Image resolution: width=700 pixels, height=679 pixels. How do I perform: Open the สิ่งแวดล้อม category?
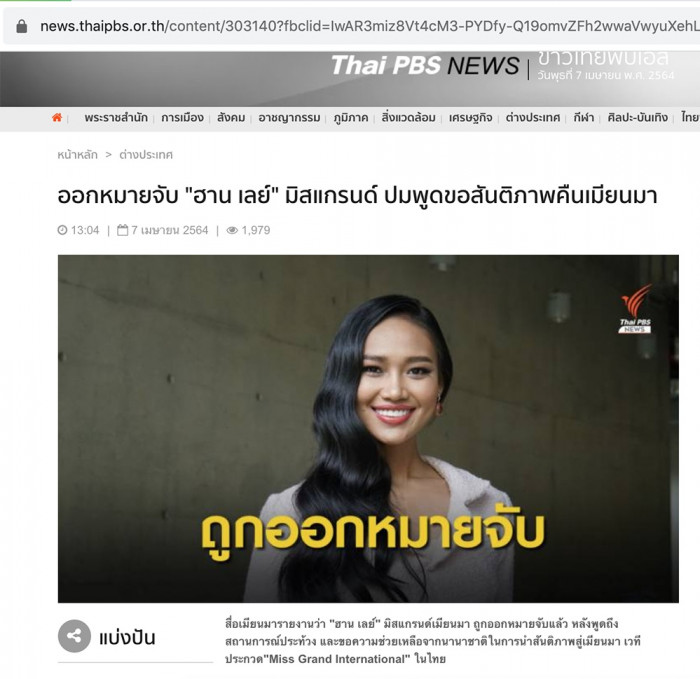tap(408, 117)
